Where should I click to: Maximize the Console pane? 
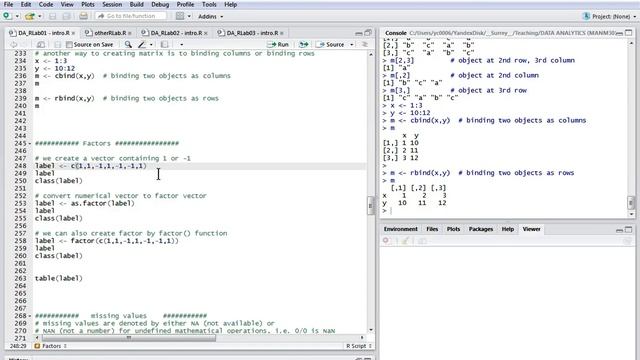pyautogui.click(x=629, y=33)
